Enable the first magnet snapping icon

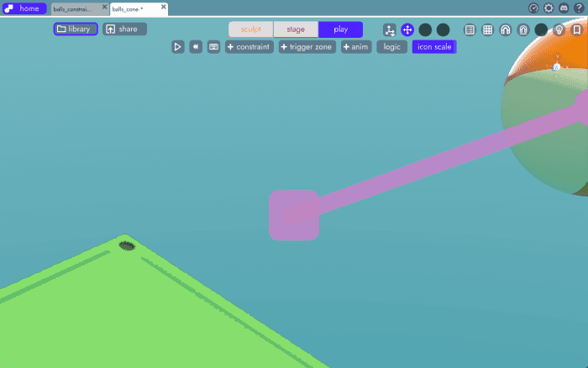click(505, 29)
